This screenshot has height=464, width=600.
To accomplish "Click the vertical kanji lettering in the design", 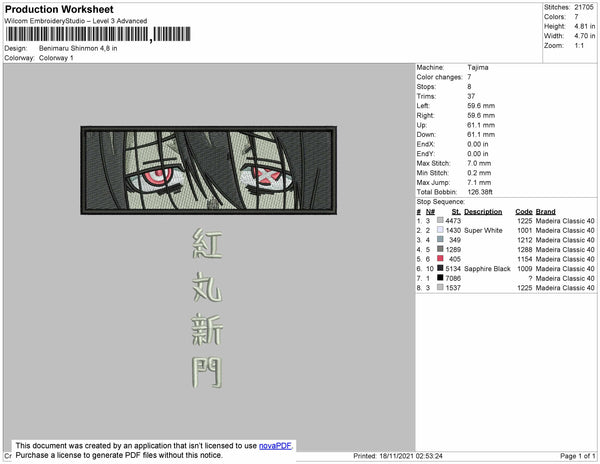I will [207, 308].
